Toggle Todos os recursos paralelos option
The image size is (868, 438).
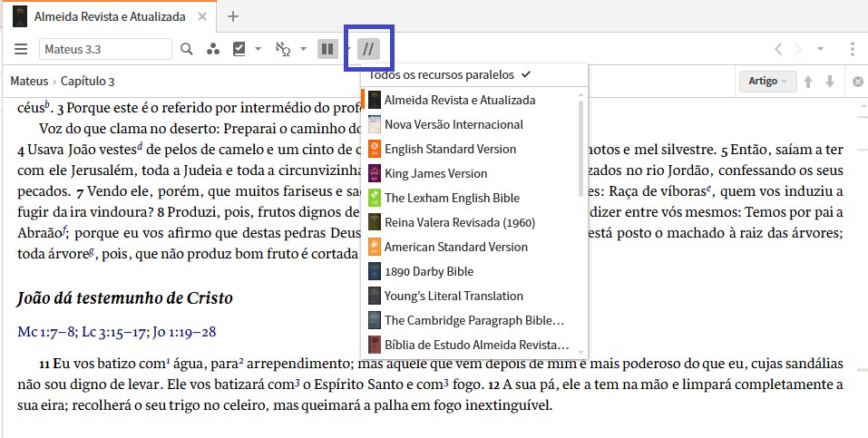click(x=473, y=74)
